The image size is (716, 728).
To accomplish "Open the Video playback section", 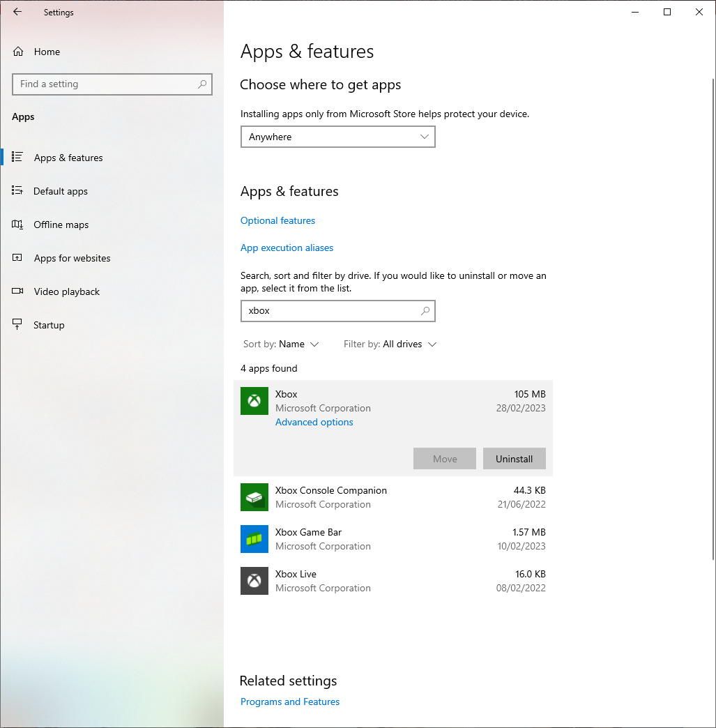I will [112, 291].
